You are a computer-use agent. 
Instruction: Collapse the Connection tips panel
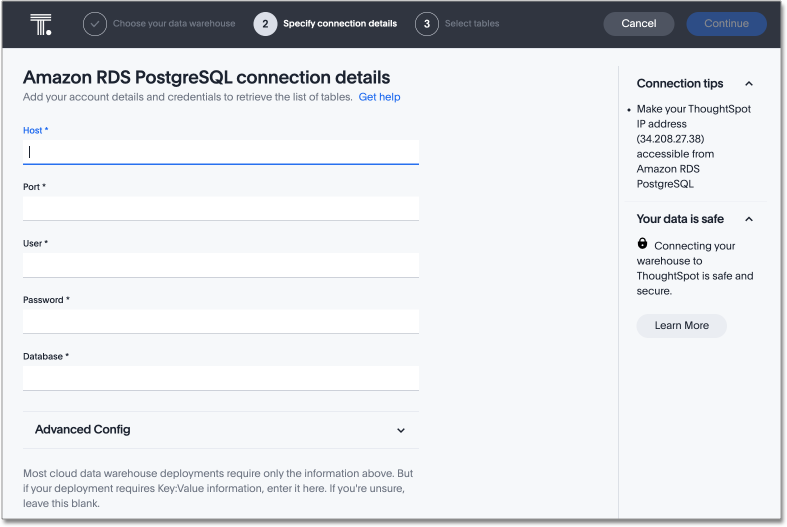(x=749, y=84)
